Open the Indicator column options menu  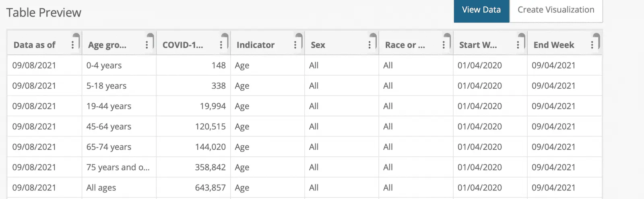[295, 45]
